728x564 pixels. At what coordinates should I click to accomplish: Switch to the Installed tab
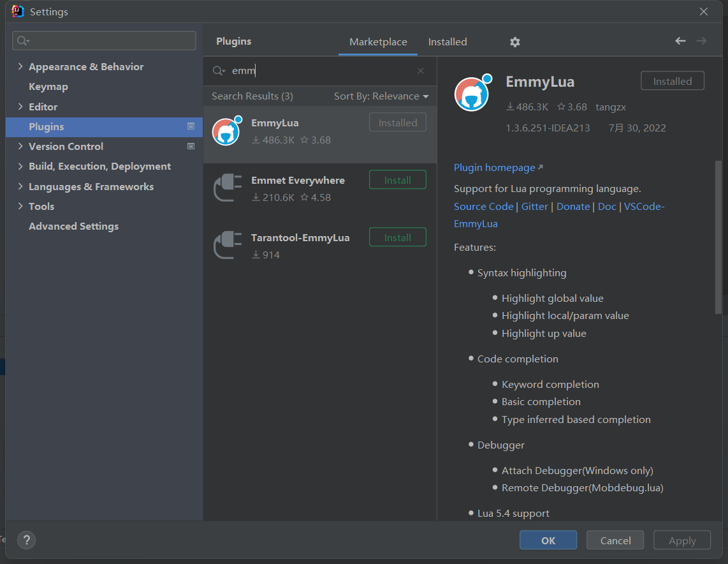[x=448, y=42]
